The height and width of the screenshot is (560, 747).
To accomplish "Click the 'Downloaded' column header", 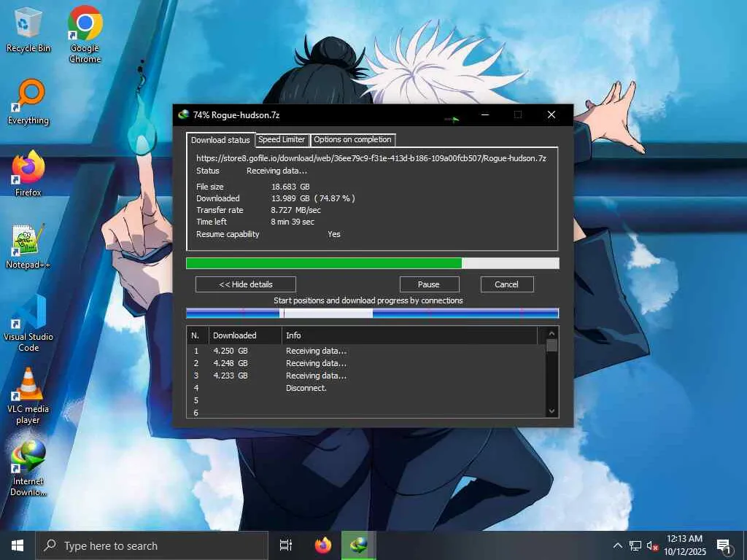I will pos(245,335).
